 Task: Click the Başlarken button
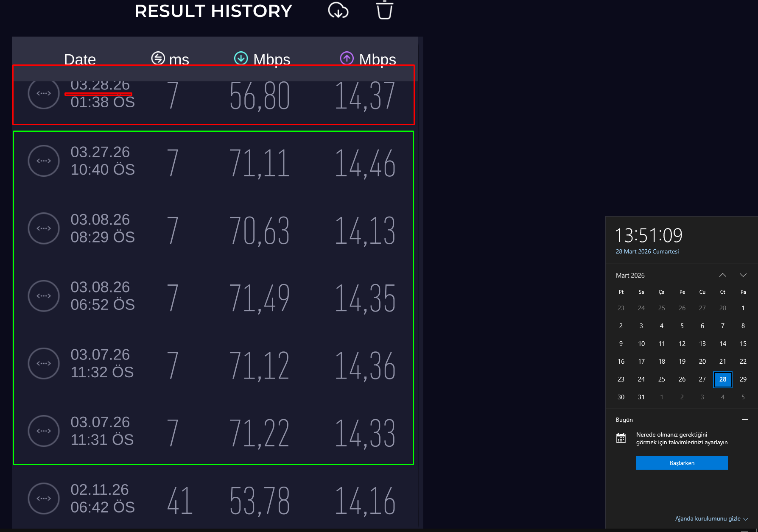pos(682,463)
